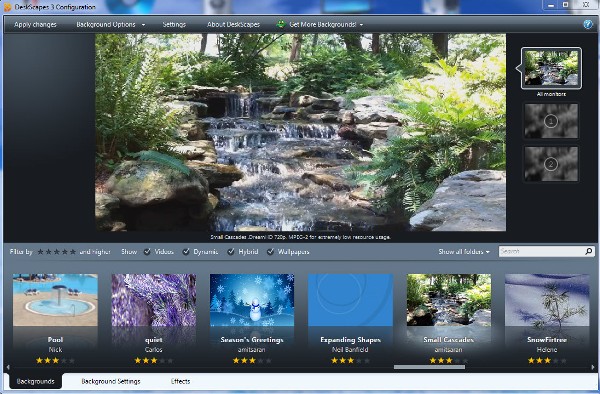Select monitor 2 thumbnail

[x=551, y=164]
